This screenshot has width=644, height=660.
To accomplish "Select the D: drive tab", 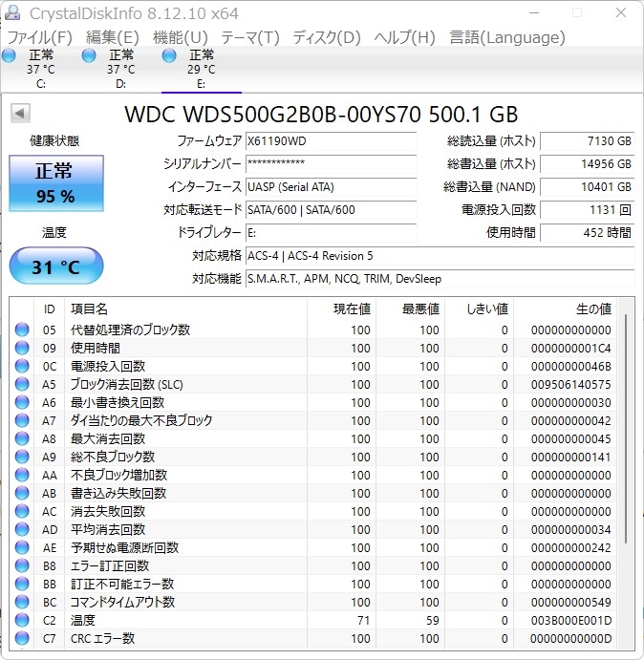I will click(121, 69).
